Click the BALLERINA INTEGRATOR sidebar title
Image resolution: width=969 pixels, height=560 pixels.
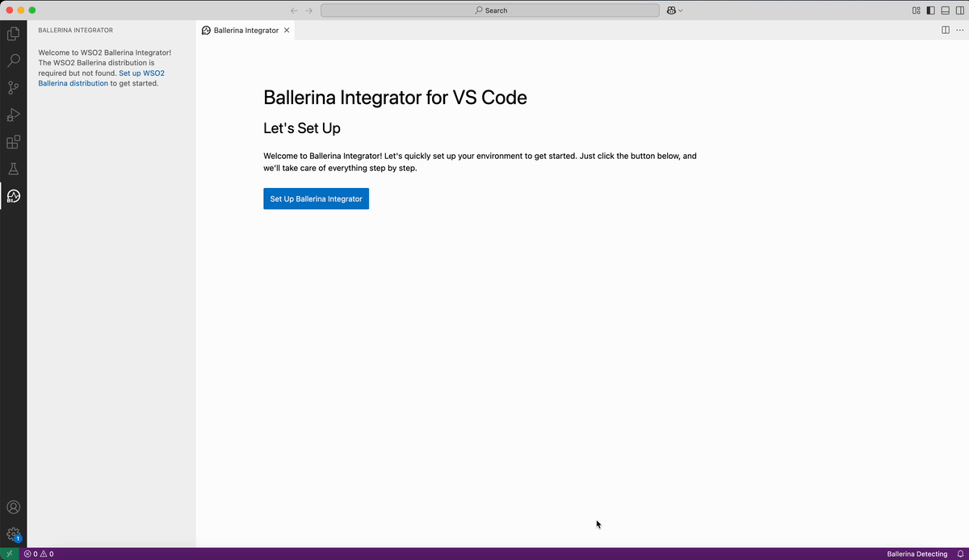coord(76,31)
